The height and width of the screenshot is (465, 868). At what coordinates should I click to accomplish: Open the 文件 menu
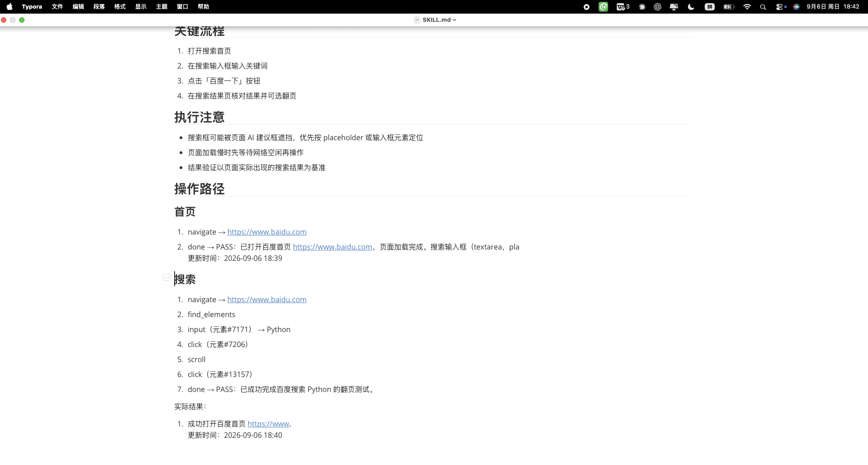(x=57, y=7)
